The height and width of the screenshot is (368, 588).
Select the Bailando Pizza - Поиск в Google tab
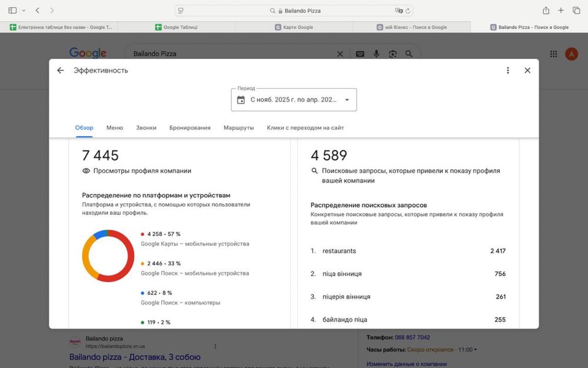[529, 27]
